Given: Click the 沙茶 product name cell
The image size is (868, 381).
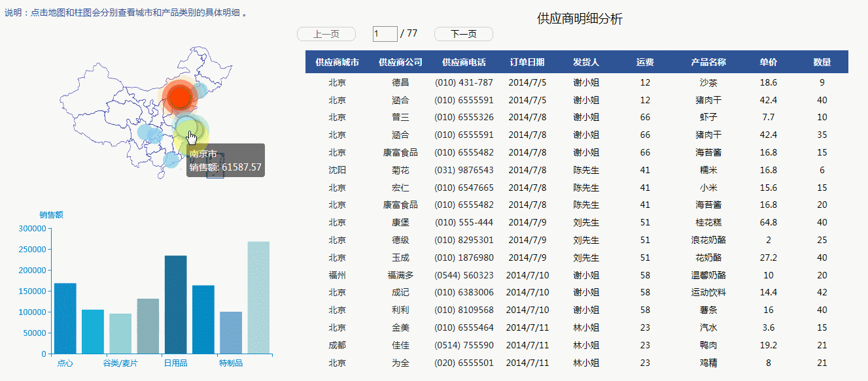Looking at the screenshot, I should tap(708, 82).
